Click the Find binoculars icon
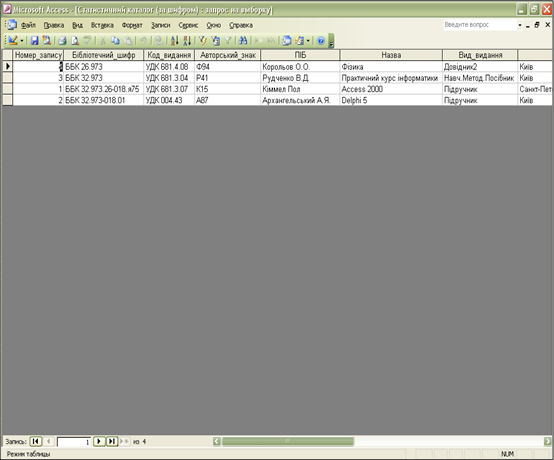Viewport: 554px width, 460px height. [243, 41]
